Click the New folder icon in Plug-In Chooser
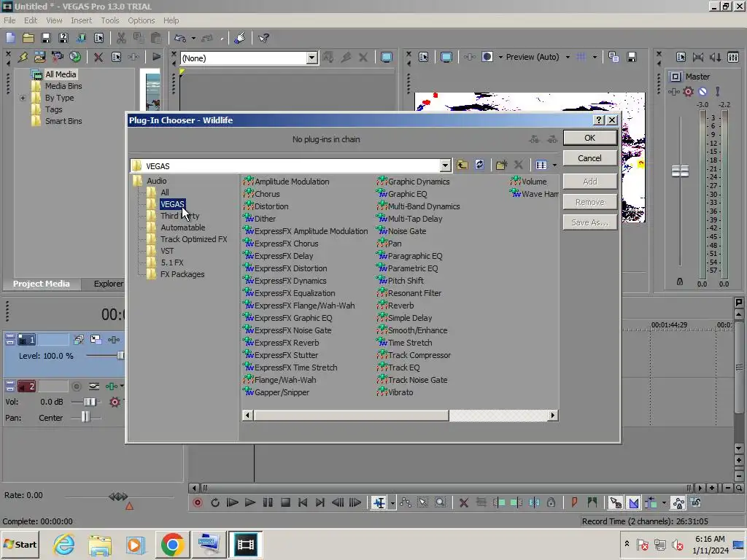Screen dimensions: 747x560 click(x=501, y=166)
